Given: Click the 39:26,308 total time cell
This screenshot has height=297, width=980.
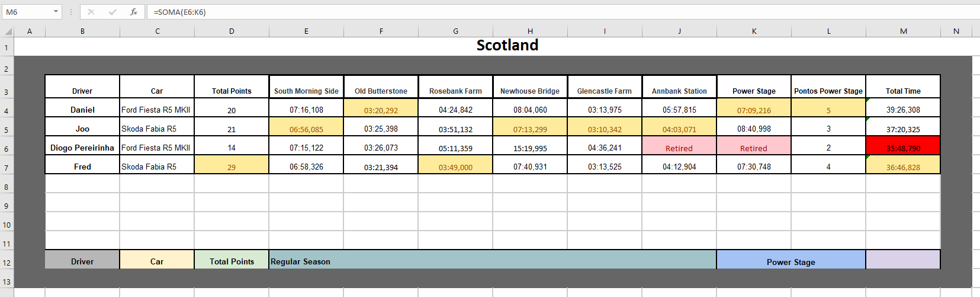Looking at the screenshot, I should 903,108.
